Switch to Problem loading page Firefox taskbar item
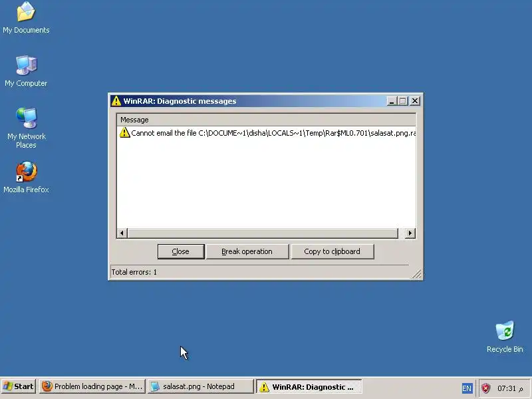Viewport: 532px width, 399px height. (x=92, y=386)
